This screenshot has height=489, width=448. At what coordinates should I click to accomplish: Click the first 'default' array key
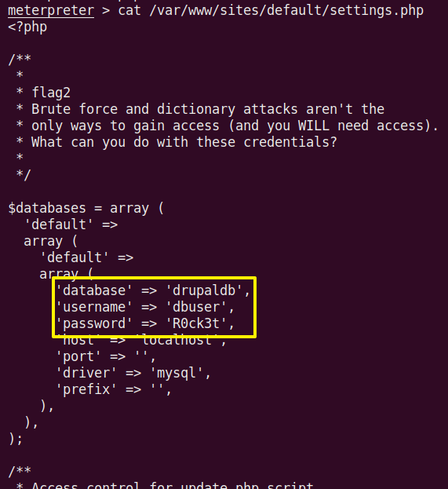point(59,224)
